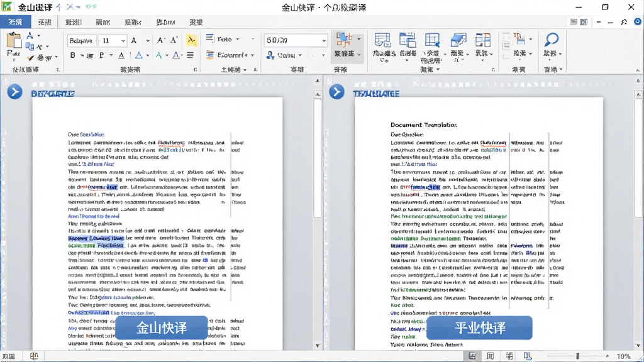Click the small orange table icon near search
Screen dimensions: 644x362
click(x=519, y=38)
